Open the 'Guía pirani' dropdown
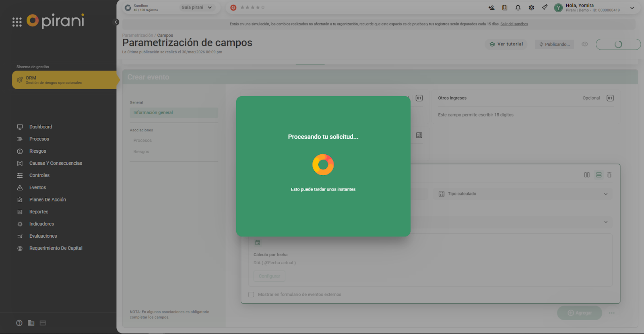The width and height of the screenshot is (644, 334). click(197, 8)
